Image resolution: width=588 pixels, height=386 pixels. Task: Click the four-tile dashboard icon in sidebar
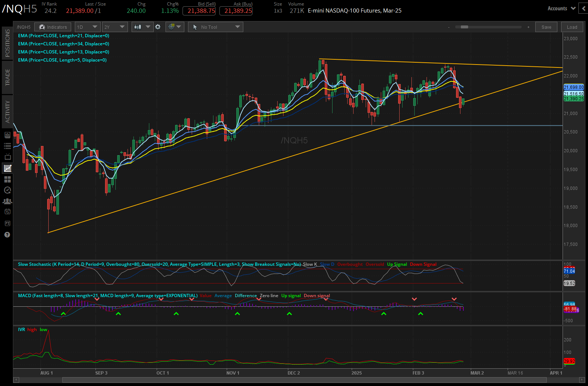click(7, 179)
